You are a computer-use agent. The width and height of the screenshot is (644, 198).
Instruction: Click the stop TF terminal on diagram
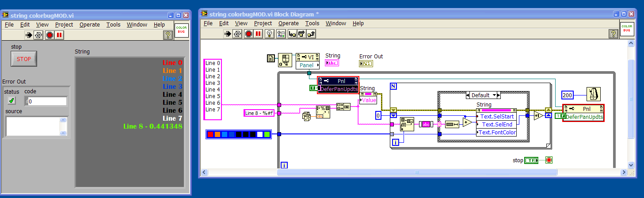point(531,160)
